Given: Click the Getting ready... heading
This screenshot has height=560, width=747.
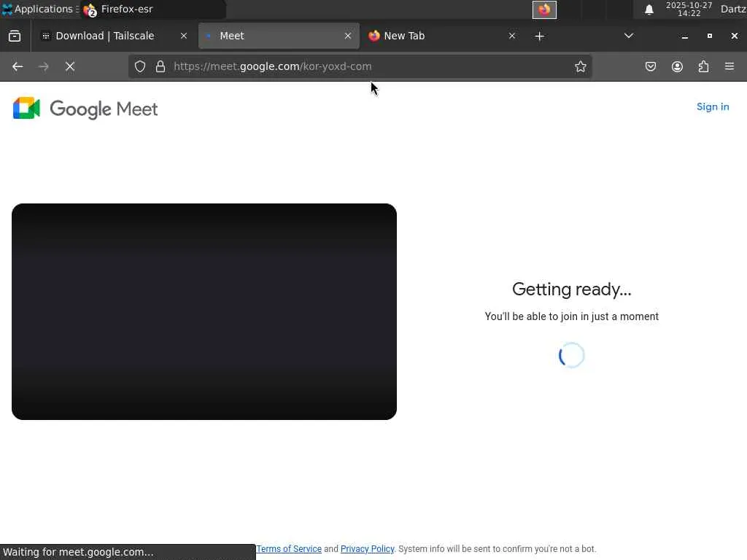Looking at the screenshot, I should pyautogui.click(x=572, y=289).
